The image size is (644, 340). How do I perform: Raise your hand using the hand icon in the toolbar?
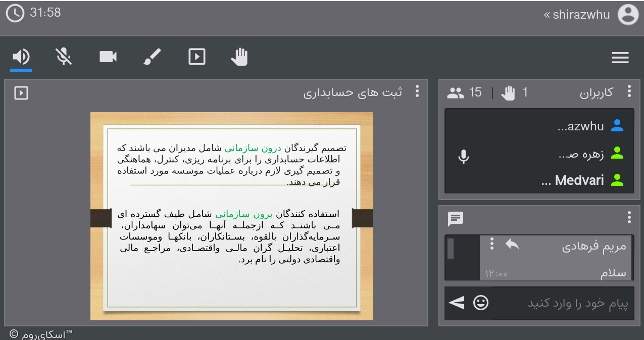coord(240,57)
